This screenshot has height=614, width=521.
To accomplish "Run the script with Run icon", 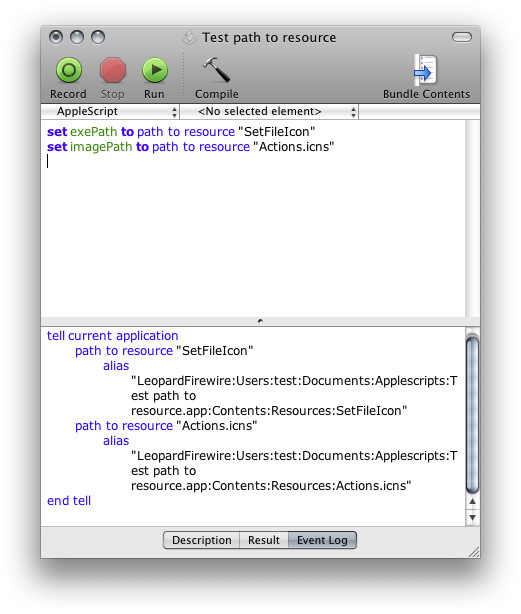I will click(155, 70).
